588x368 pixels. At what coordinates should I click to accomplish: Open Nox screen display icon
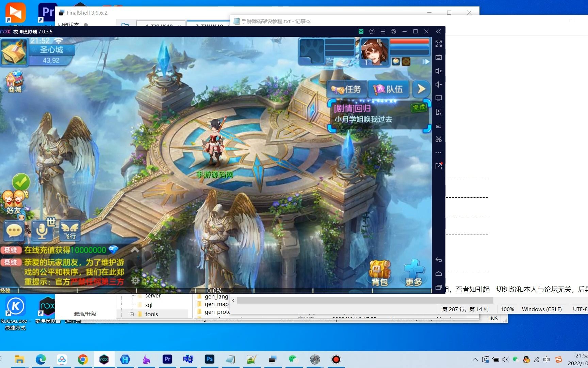pyautogui.click(x=439, y=98)
